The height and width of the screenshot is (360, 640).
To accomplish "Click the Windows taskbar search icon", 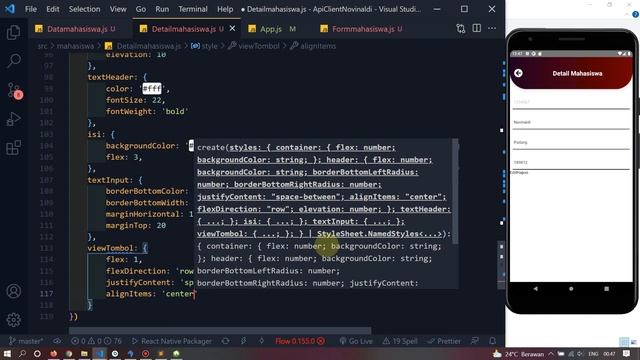I will click(22, 353).
